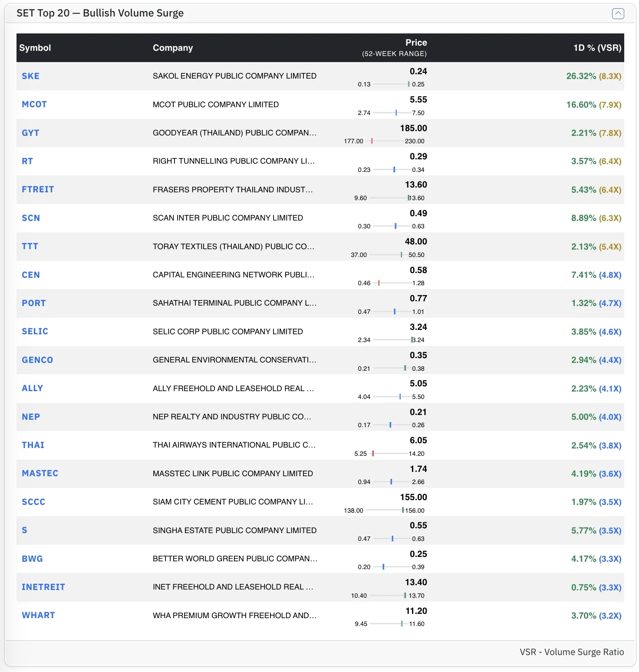Click the 26.32% (8.3X) value
This screenshot has height=672, width=639.
(x=594, y=76)
